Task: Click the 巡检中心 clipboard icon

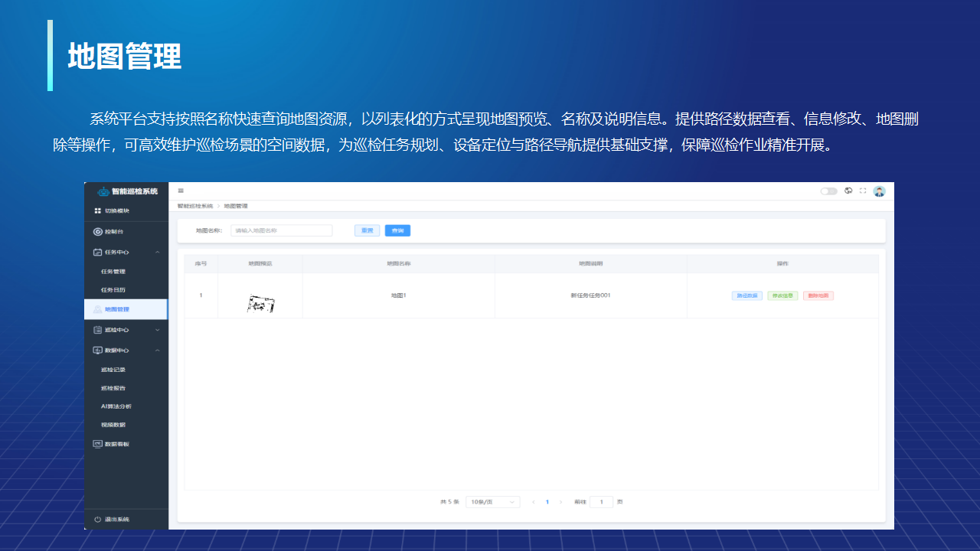Action: (97, 330)
